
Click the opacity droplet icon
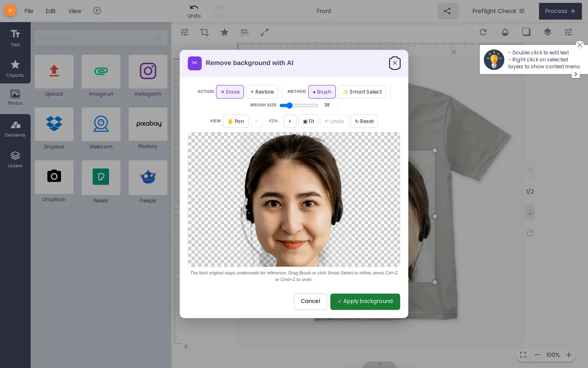click(x=505, y=32)
